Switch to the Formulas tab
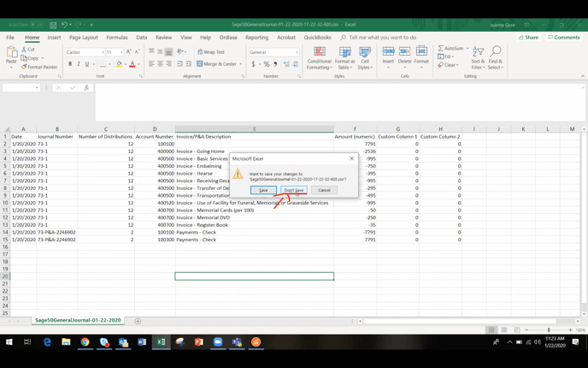This screenshot has width=588, height=368. tap(117, 38)
